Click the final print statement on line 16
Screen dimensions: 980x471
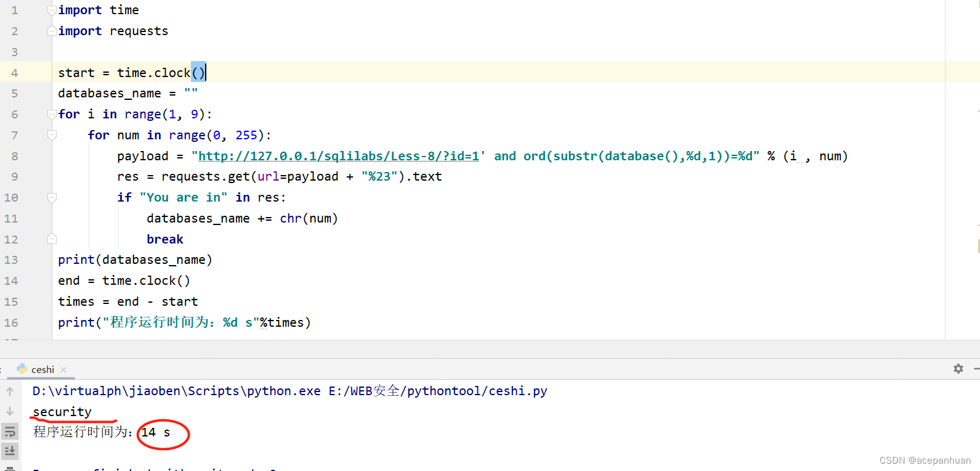point(184,322)
